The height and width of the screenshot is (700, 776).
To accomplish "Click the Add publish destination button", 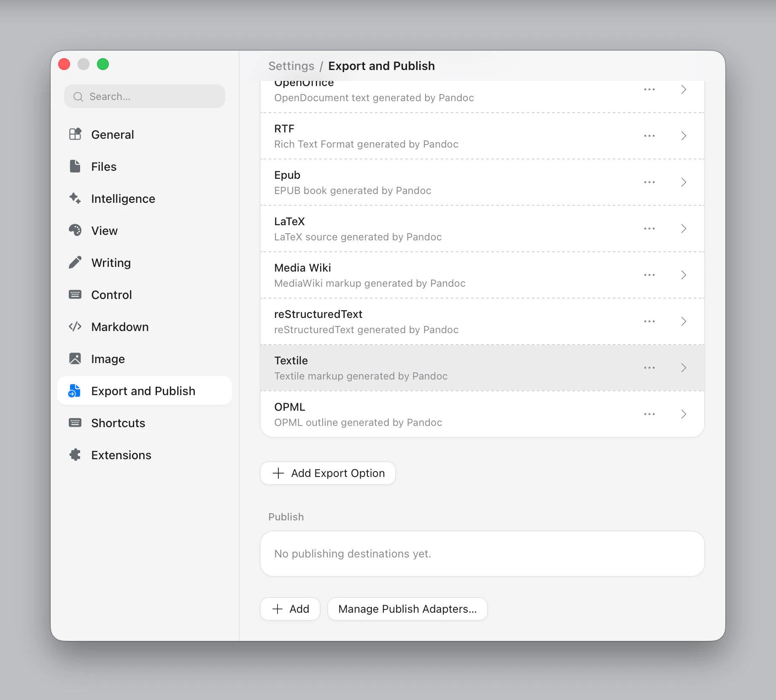I will 290,609.
